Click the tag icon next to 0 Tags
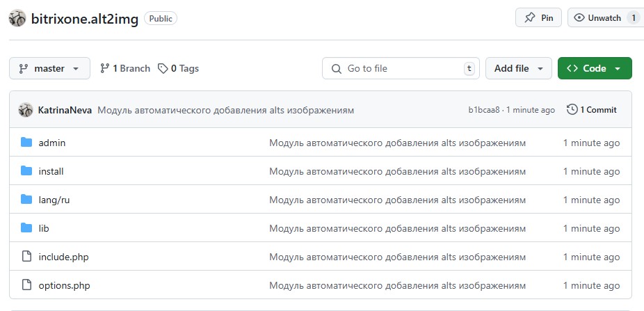The width and height of the screenshot is (644, 311). [x=163, y=68]
